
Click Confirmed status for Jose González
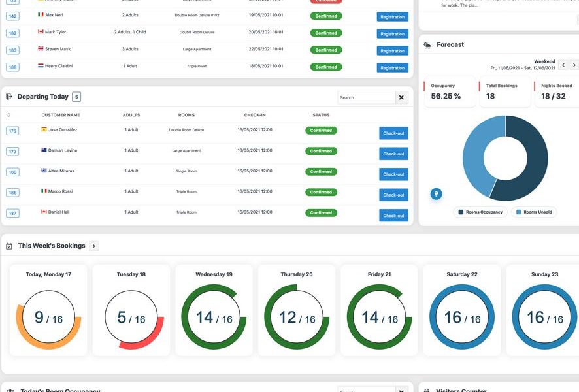321,130
